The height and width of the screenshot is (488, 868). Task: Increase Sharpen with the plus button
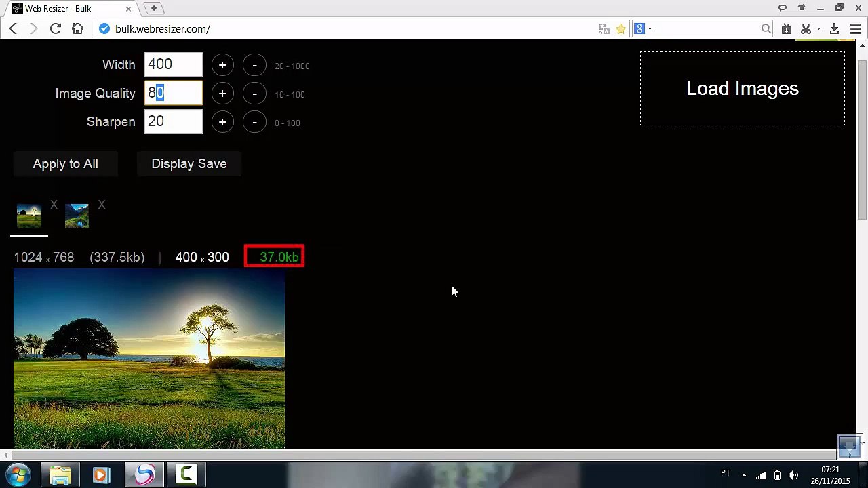pos(222,122)
